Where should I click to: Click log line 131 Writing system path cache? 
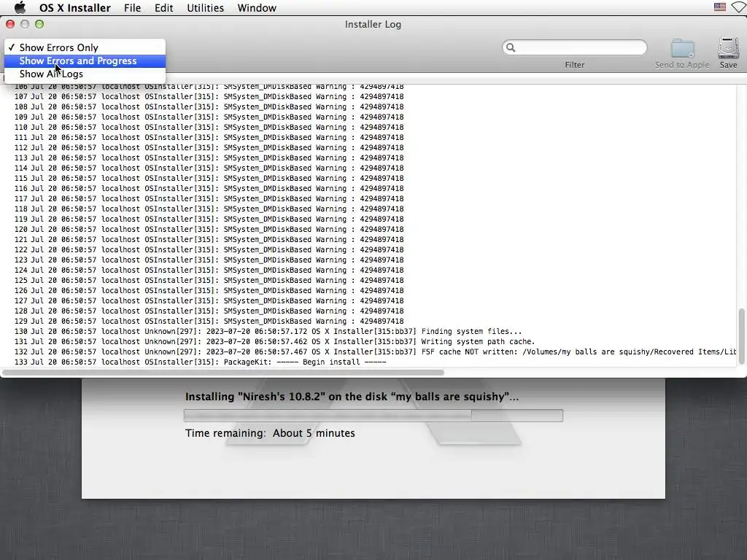click(x=275, y=341)
